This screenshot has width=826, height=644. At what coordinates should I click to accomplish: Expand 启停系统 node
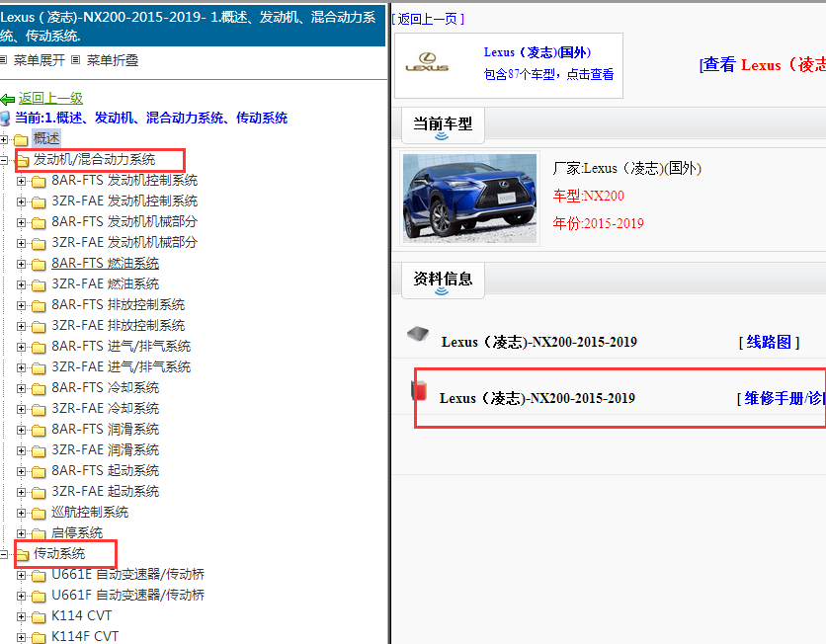(21, 533)
